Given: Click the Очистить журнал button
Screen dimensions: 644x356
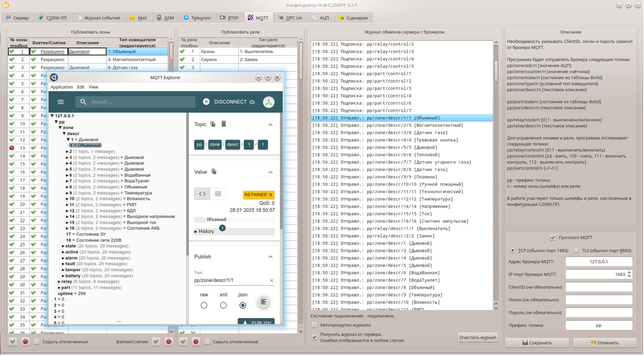Looking at the screenshot, I should pos(477,338).
